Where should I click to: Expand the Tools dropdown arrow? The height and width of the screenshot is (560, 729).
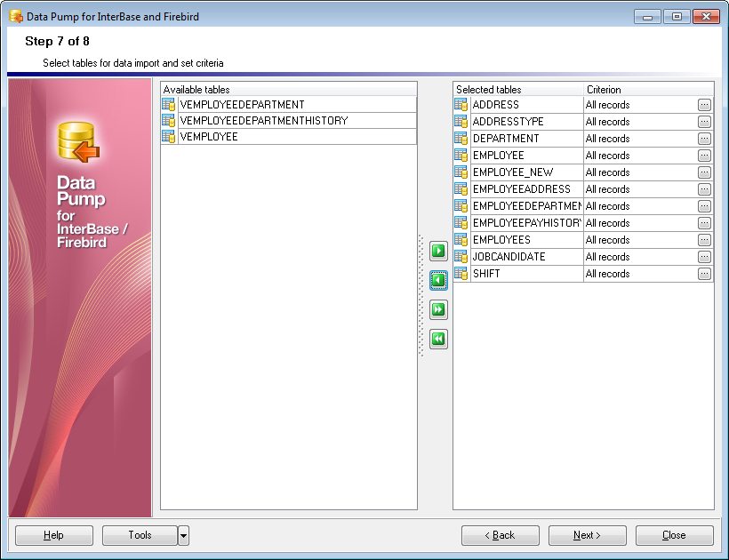coord(183,535)
